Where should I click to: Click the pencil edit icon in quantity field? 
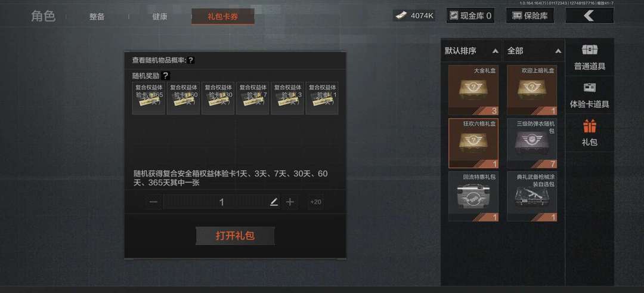click(x=274, y=202)
